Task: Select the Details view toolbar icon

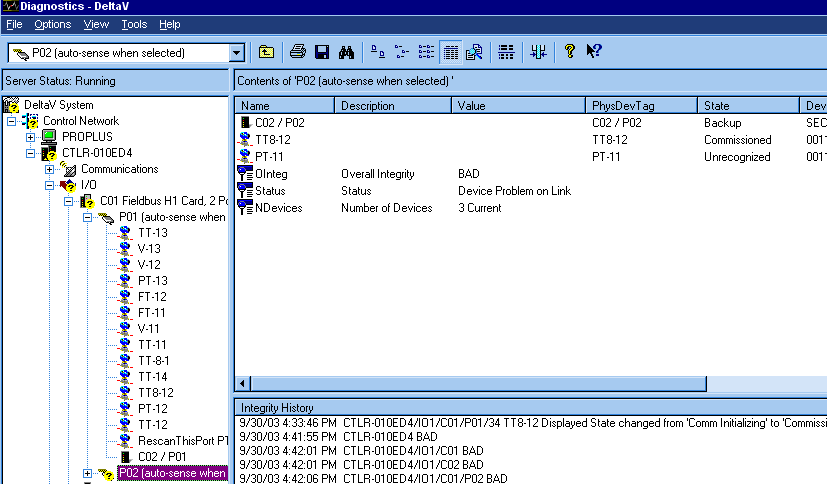Action: pyautogui.click(x=450, y=52)
